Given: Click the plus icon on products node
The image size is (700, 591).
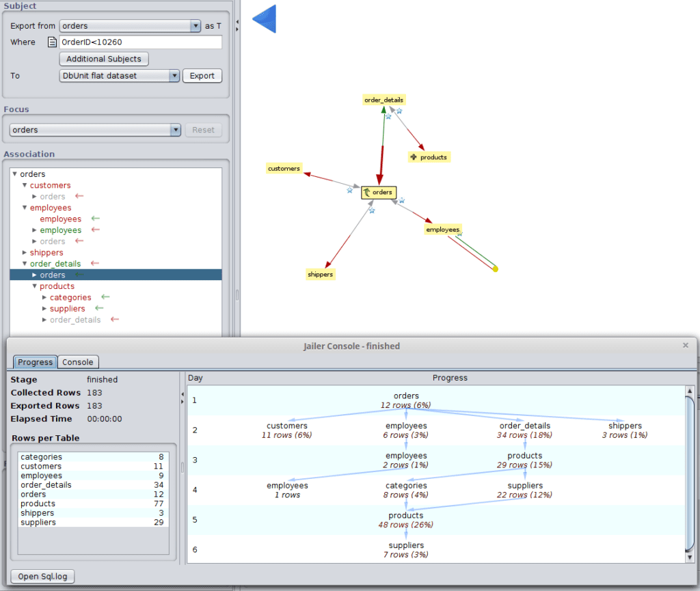Looking at the screenshot, I should tap(413, 157).
